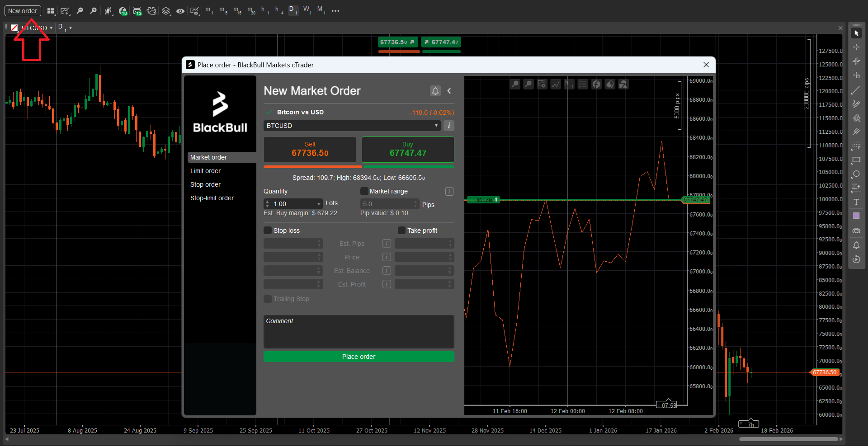Click the 67747.47 buy quick-trade button on chart
The height and width of the screenshot is (447, 868).
tap(441, 42)
